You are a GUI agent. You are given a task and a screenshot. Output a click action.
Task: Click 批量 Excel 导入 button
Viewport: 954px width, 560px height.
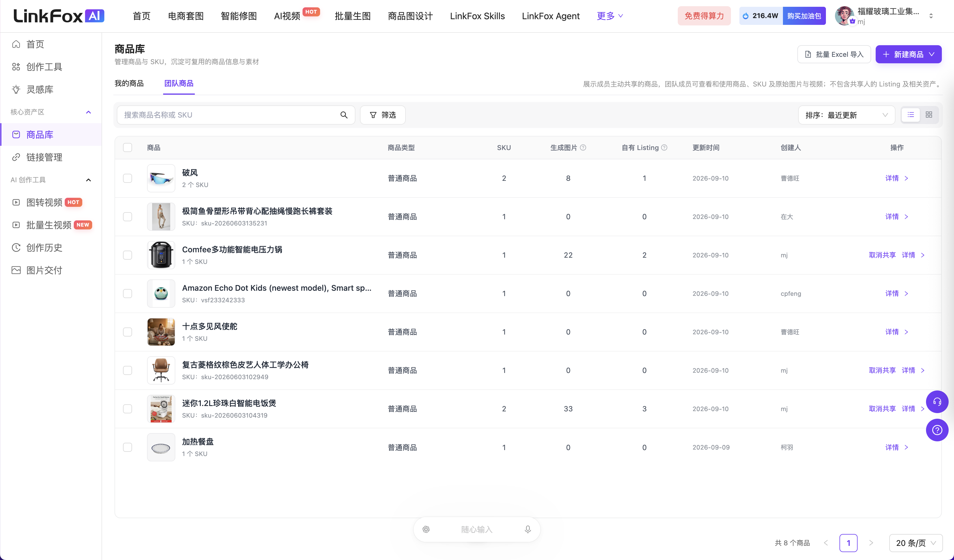point(834,55)
